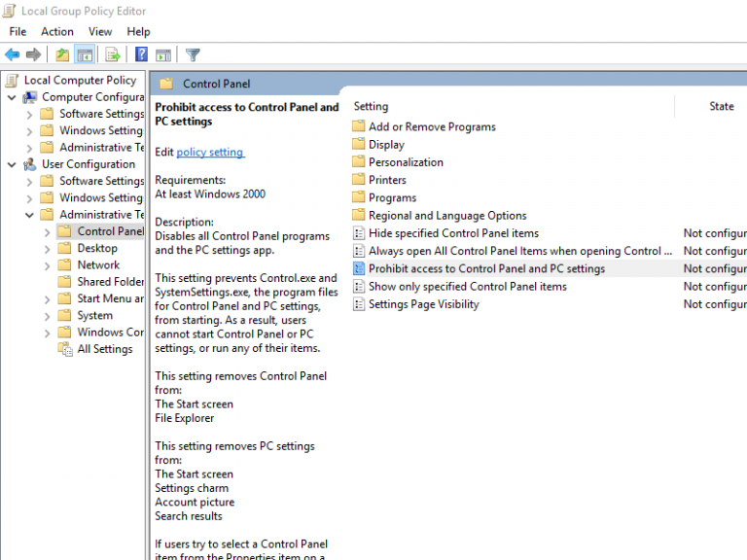Click the Prohibit access policy row icon
This screenshot has width=747, height=560.
(359, 268)
